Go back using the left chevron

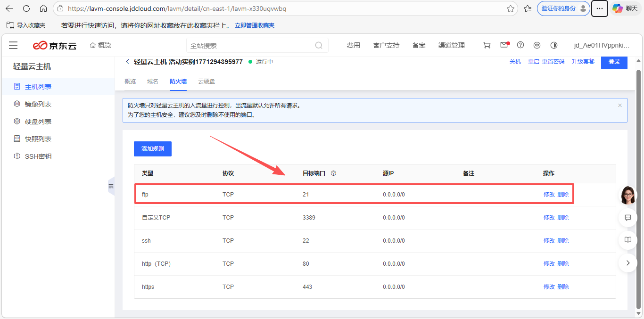[x=127, y=62]
